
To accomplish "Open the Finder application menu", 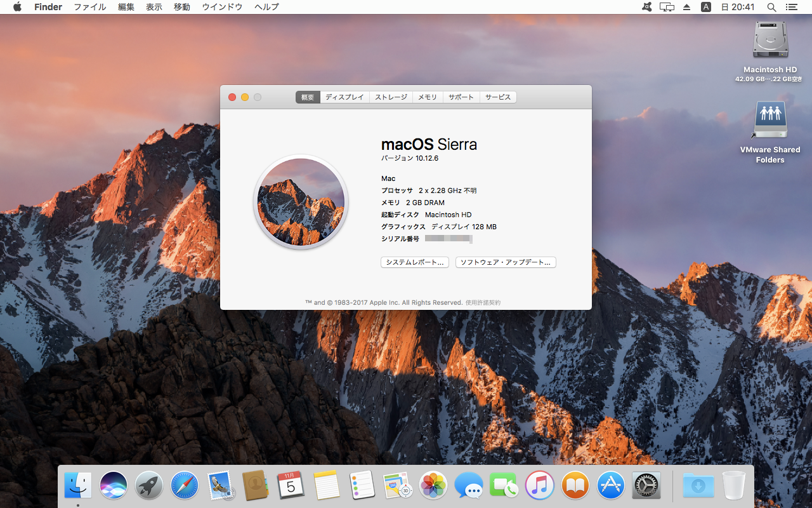I will pos(48,7).
